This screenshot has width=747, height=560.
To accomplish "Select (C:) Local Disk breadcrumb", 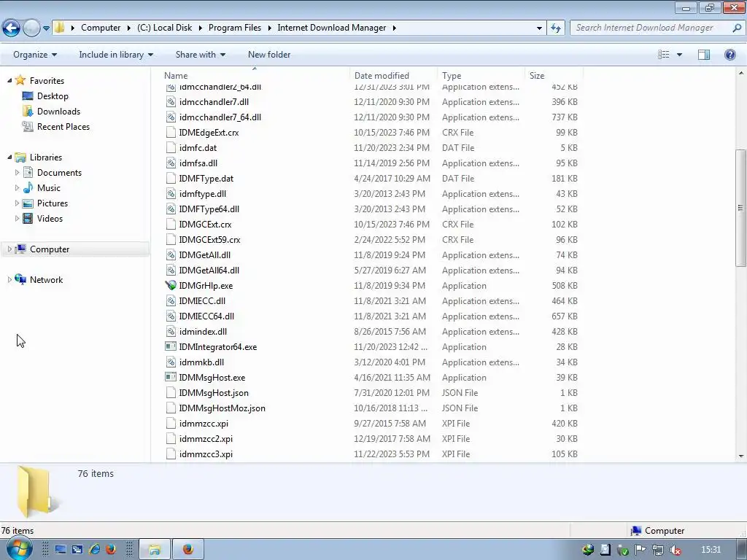I will [x=164, y=28].
